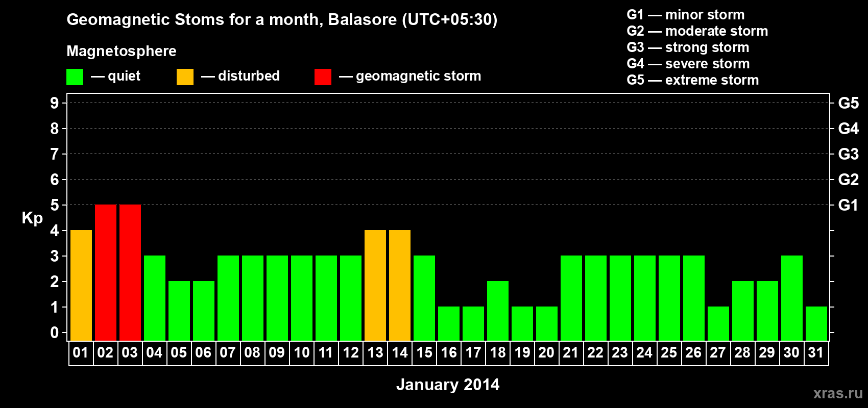The image size is (868, 408).
Task: Click the day 22 date label
Action: click(x=595, y=353)
